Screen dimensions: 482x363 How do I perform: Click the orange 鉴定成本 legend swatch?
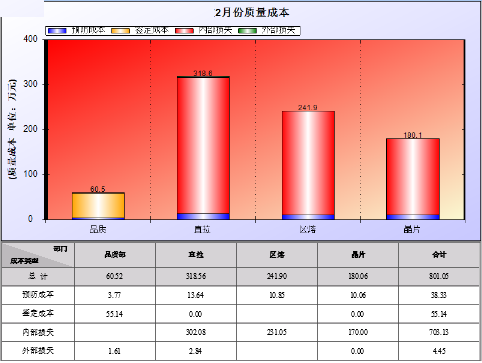pyautogui.click(x=120, y=31)
